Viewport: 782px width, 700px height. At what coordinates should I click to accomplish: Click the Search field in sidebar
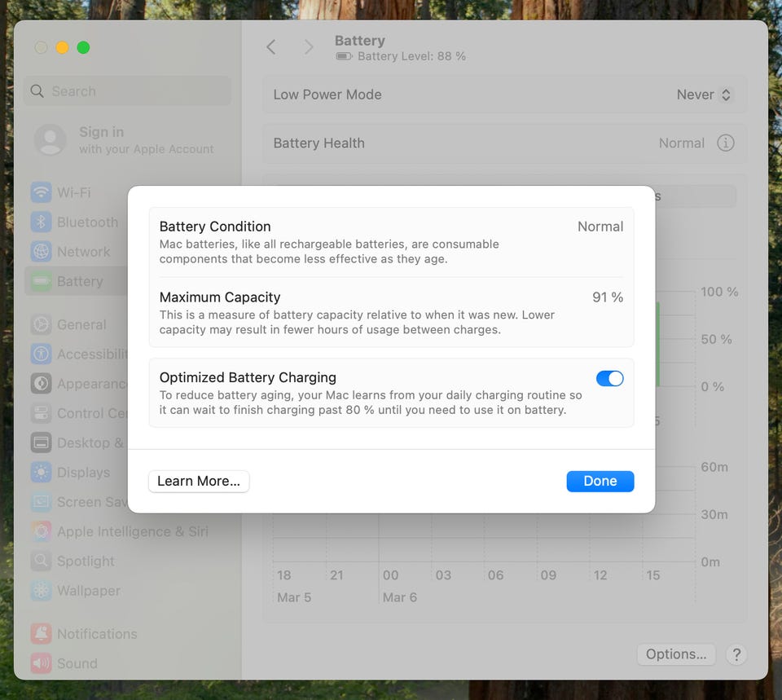coord(128,91)
